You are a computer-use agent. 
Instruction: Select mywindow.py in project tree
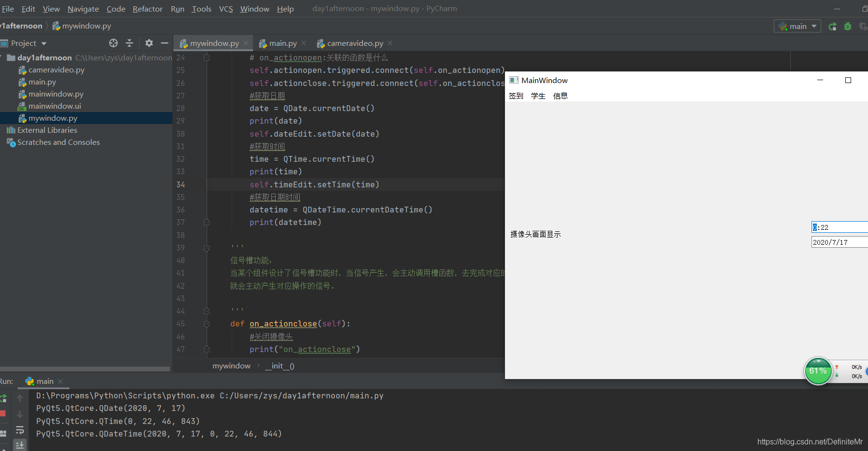tap(53, 118)
